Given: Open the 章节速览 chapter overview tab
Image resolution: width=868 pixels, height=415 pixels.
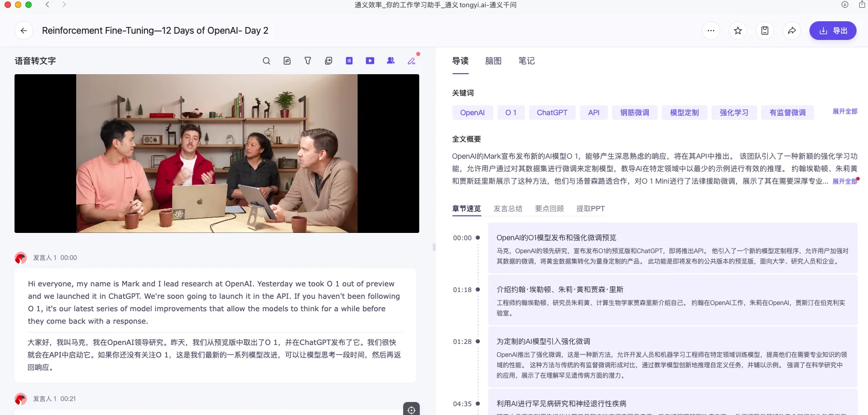Looking at the screenshot, I should [x=466, y=209].
